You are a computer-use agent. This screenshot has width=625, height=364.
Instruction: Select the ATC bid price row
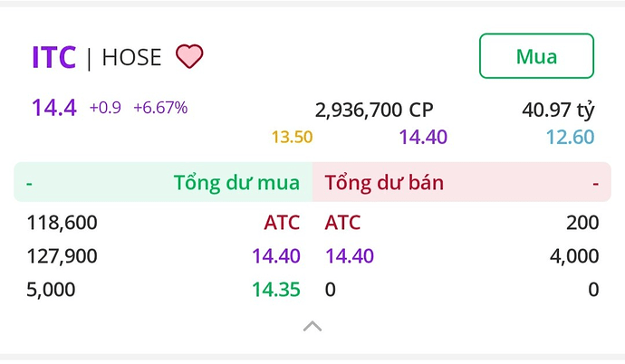coord(282,223)
